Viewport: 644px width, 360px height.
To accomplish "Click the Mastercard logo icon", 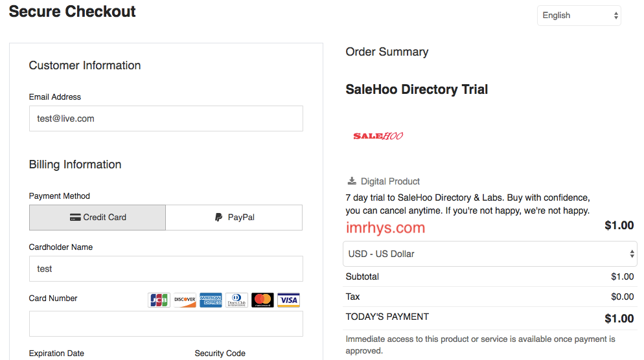I will [x=262, y=300].
